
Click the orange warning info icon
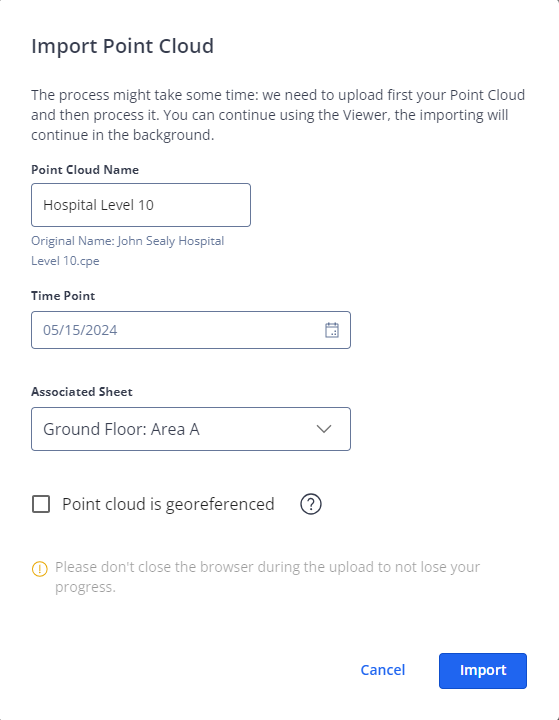click(40, 569)
